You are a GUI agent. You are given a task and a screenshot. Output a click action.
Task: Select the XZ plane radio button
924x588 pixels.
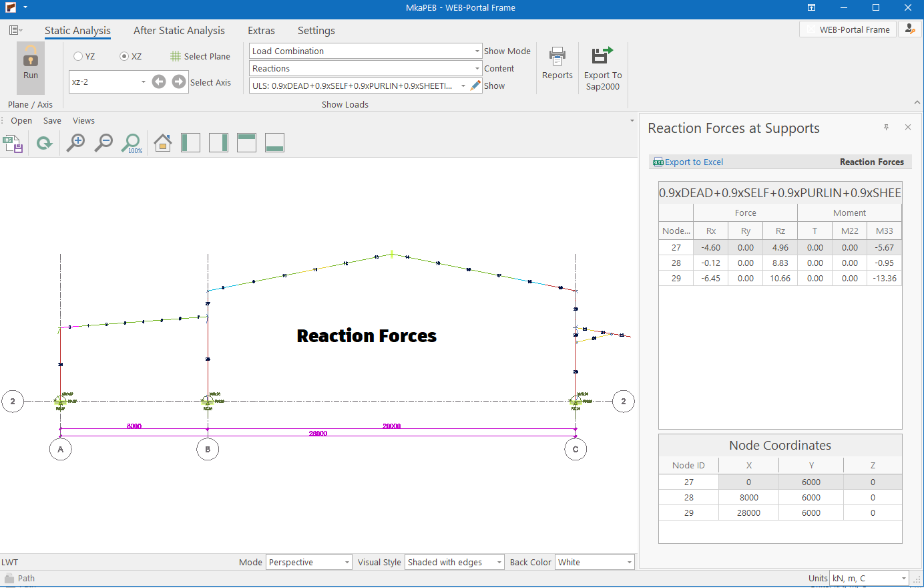tap(124, 57)
